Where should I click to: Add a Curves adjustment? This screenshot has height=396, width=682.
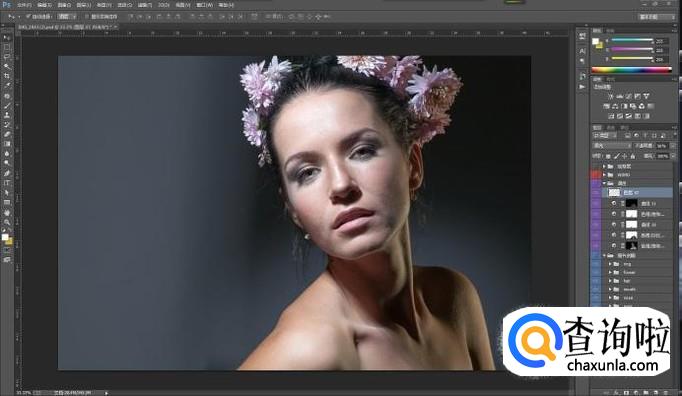pyautogui.click(x=629, y=96)
